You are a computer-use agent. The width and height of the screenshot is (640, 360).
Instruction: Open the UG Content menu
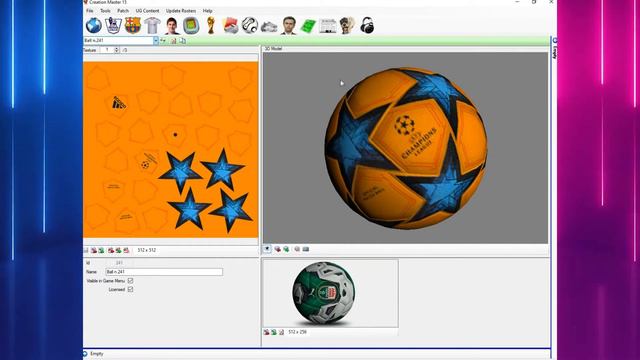(147, 11)
